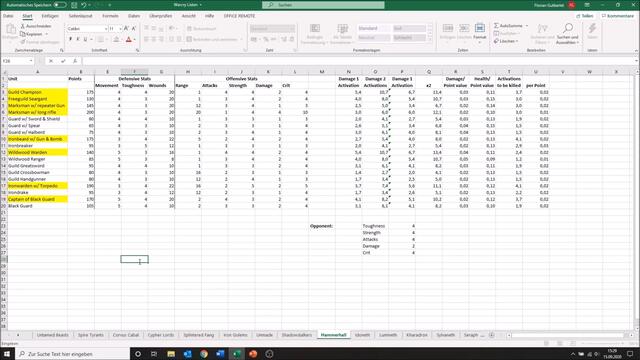Screen dimensions: 640x360
Task: Switch to Splintered Fang sheet tab
Action: tap(198, 335)
